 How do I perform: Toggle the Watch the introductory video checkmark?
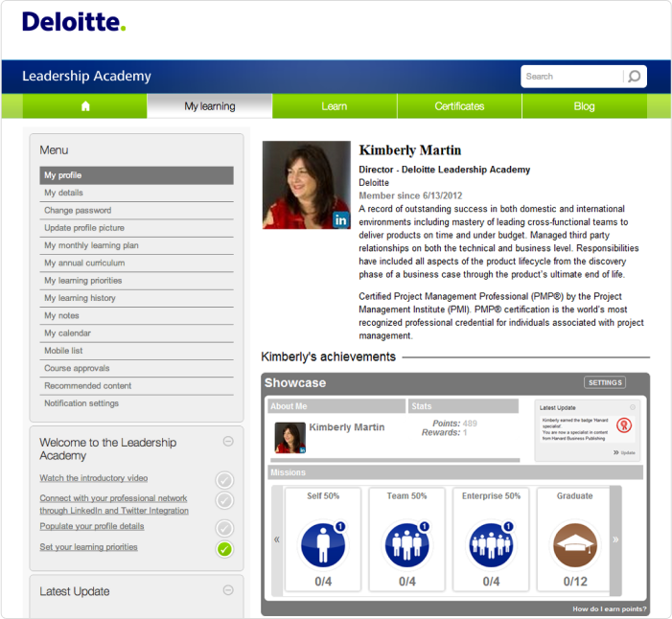point(224,480)
